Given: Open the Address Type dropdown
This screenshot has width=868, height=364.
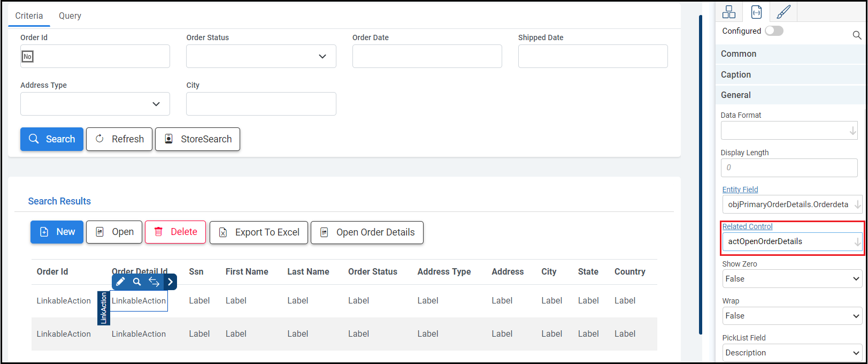Looking at the screenshot, I should click(95, 104).
